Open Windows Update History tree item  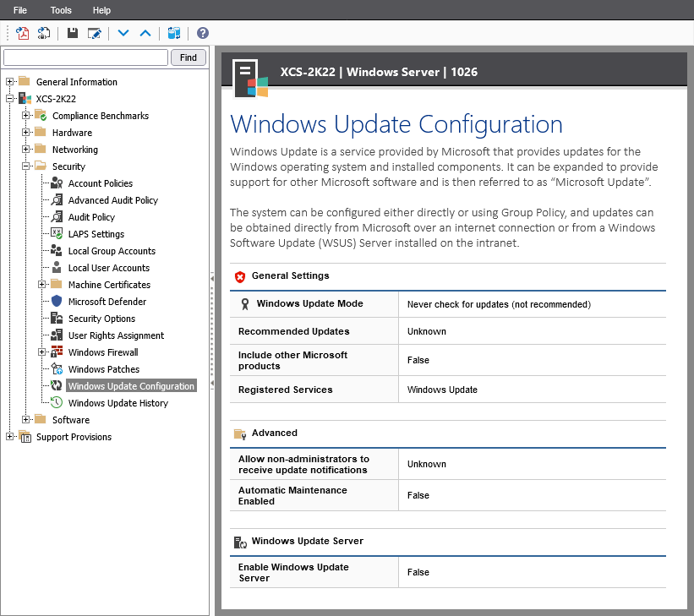(x=117, y=403)
